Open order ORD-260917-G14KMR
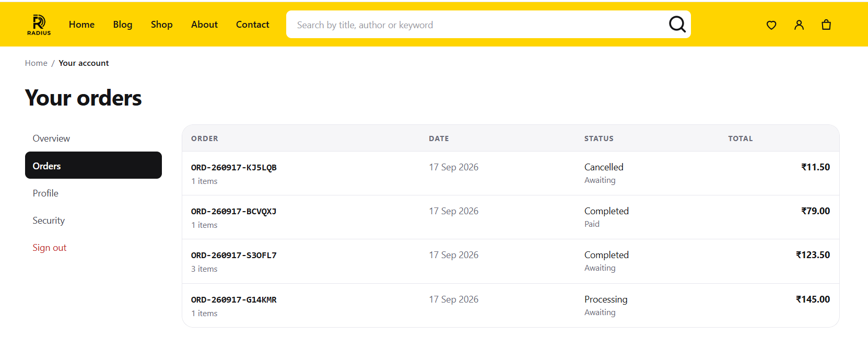Viewport: 868px width, 359px height. (233, 300)
